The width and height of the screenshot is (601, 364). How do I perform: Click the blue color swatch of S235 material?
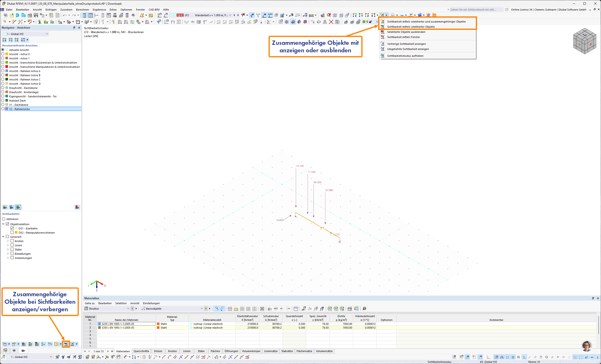(x=99, y=324)
